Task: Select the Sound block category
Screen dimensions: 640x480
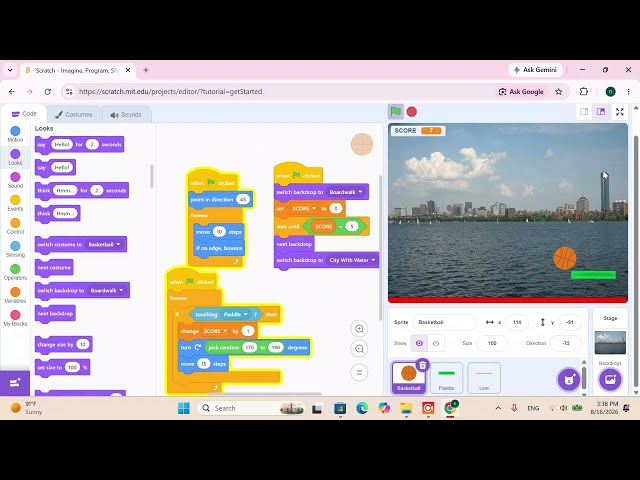Action: [15, 180]
